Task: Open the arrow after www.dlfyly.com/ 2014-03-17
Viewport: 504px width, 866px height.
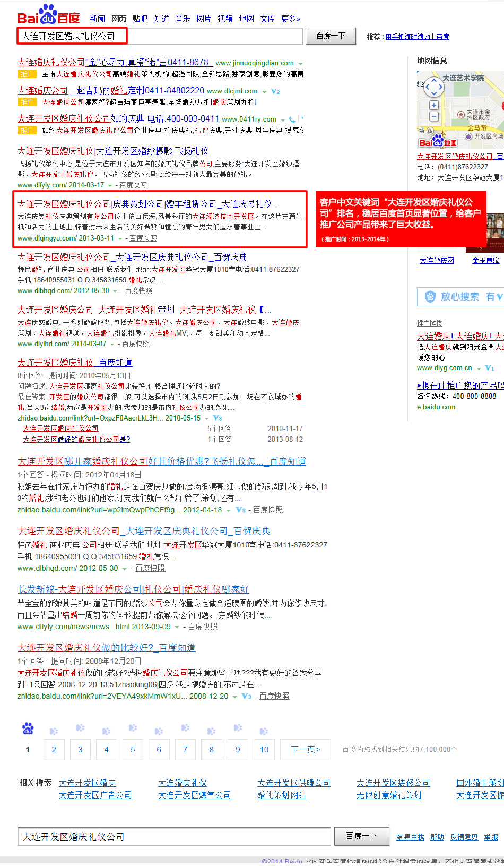Action: tap(110, 185)
